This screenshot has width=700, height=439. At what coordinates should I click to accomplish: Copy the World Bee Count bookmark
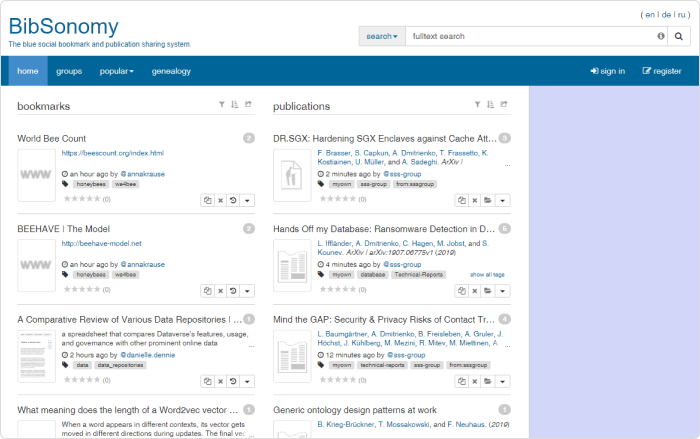coord(208,201)
